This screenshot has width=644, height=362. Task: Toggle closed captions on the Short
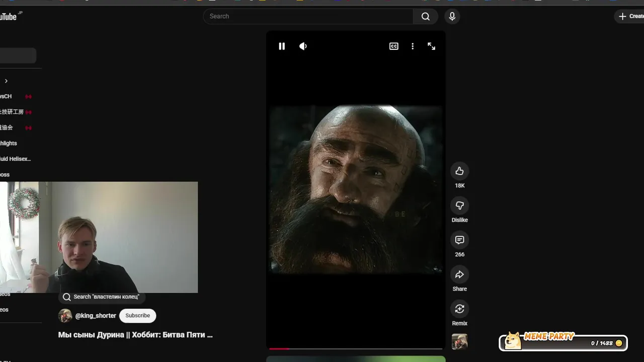pyautogui.click(x=394, y=46)
